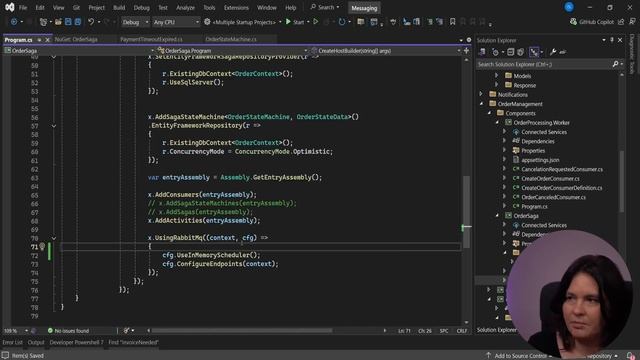This screenshot has width=640, height=360.
Task: Expand the Models folder node
Action: point(496,76)
